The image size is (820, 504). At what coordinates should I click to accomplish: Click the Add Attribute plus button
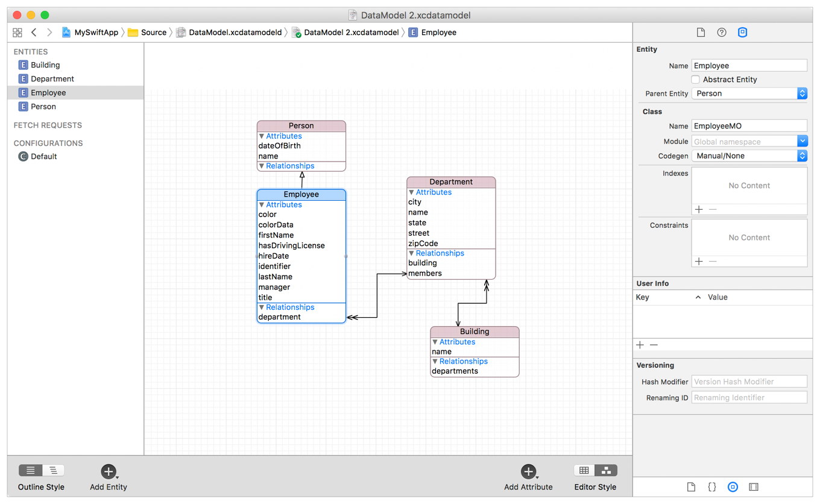click(x=528, y=471)
